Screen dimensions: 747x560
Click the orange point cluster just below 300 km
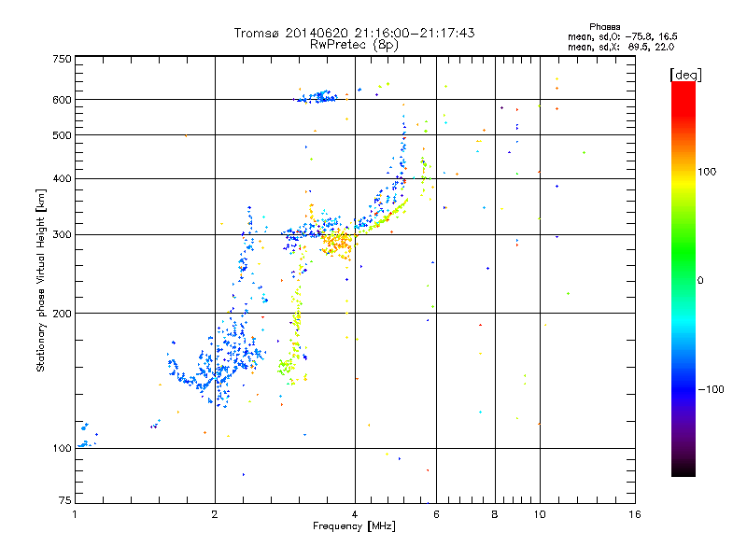pyautogui.click(x=337, y=244)
